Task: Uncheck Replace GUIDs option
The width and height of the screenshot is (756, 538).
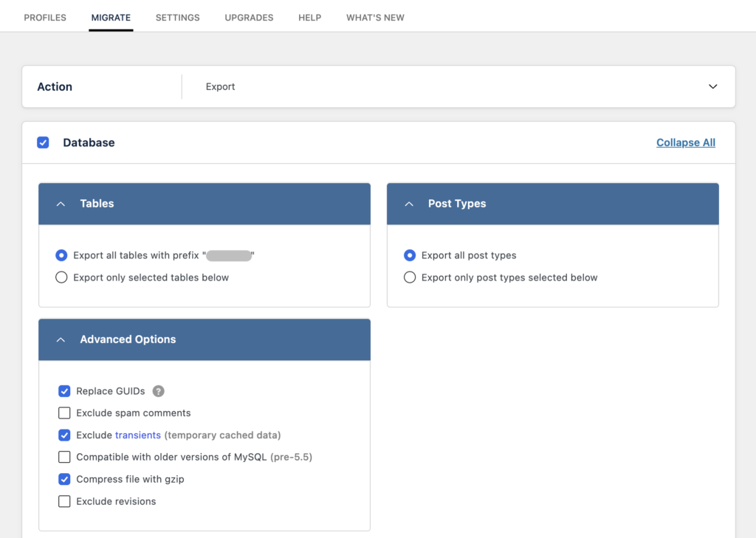Action: [x=64, y=391]
